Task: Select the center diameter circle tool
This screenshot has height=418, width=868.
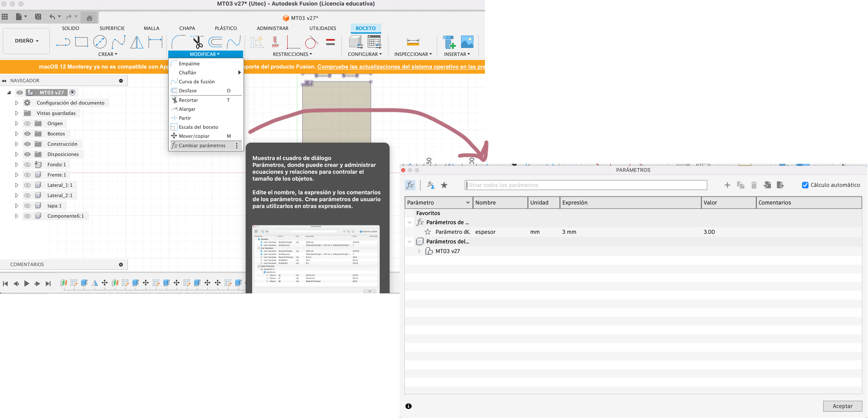Action: [100, 42]
